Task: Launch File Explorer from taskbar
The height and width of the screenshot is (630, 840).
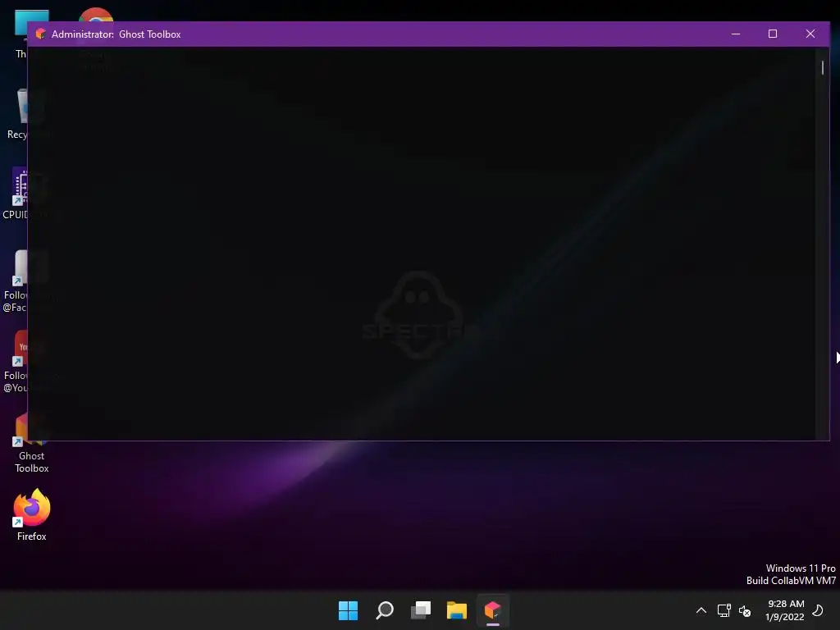Action: point(457,610)
